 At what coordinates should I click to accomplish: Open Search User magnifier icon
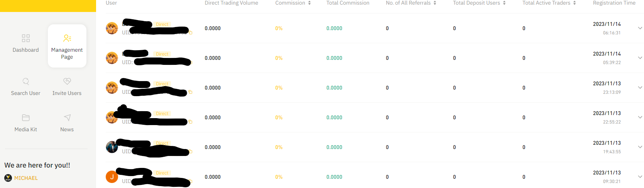point(26,81)
